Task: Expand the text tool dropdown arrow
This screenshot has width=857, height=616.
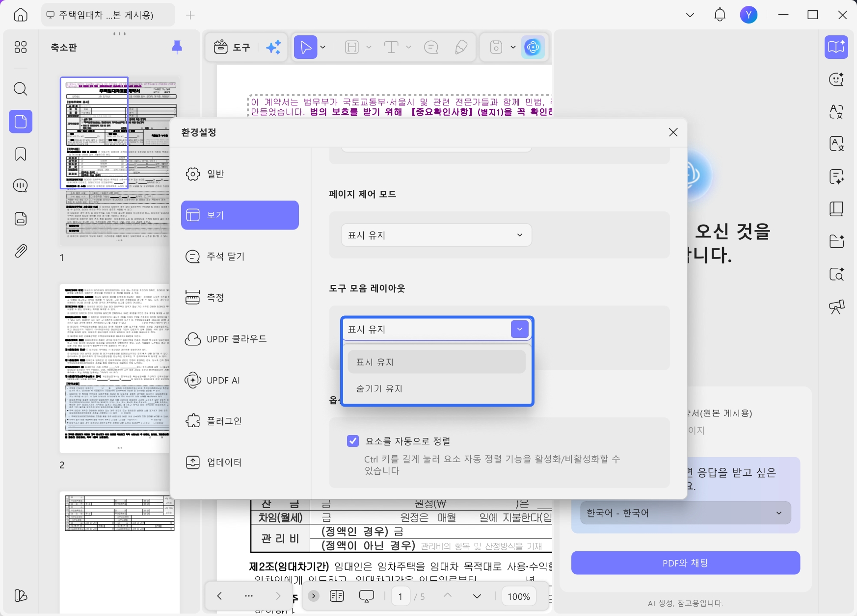Action: [x=408, y=47]
